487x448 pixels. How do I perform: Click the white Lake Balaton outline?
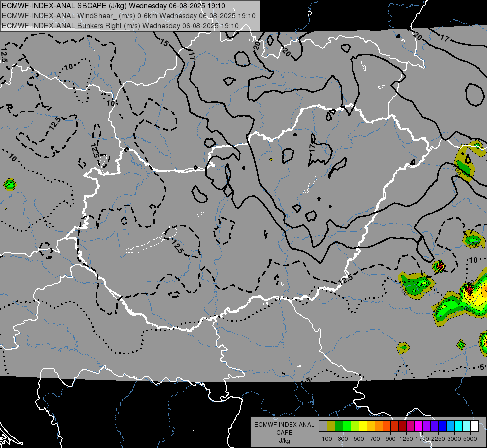click(x=152, y=240)
